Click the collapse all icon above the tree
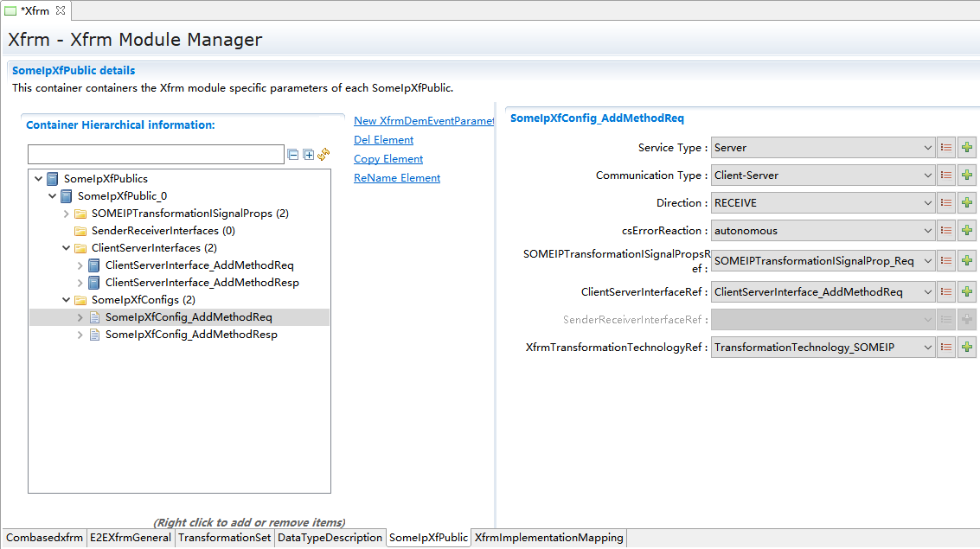Viewport: 980px width, 549px height. point(293,155)
